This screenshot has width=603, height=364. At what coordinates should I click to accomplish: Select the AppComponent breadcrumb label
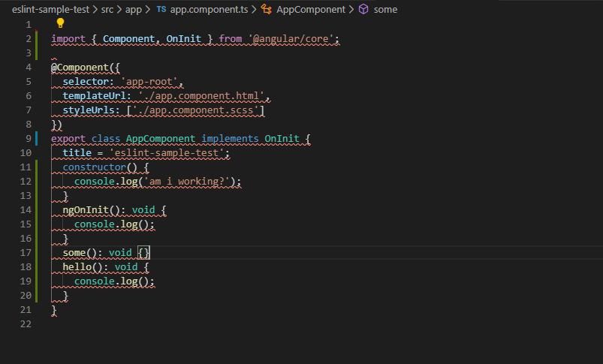[311, 10]
